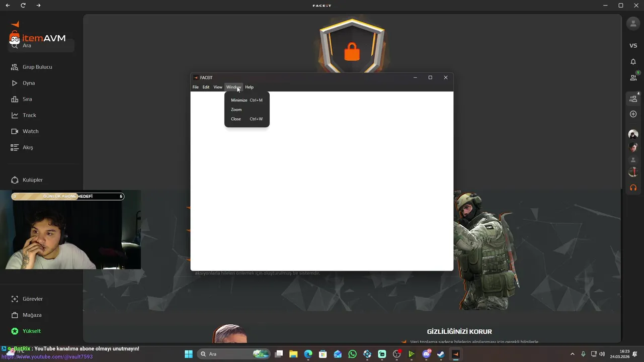Click the orange headphones support icon
The width and height of the screenshot is (644, 362).
[633, 188]
